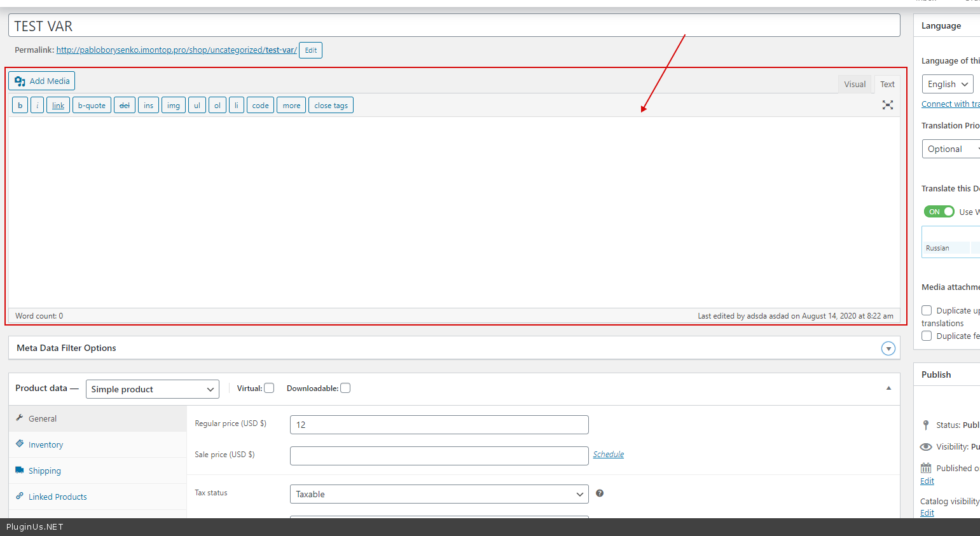Open the Language of this product dropdown
Viewport: 980px width, 536px height.
948,84
